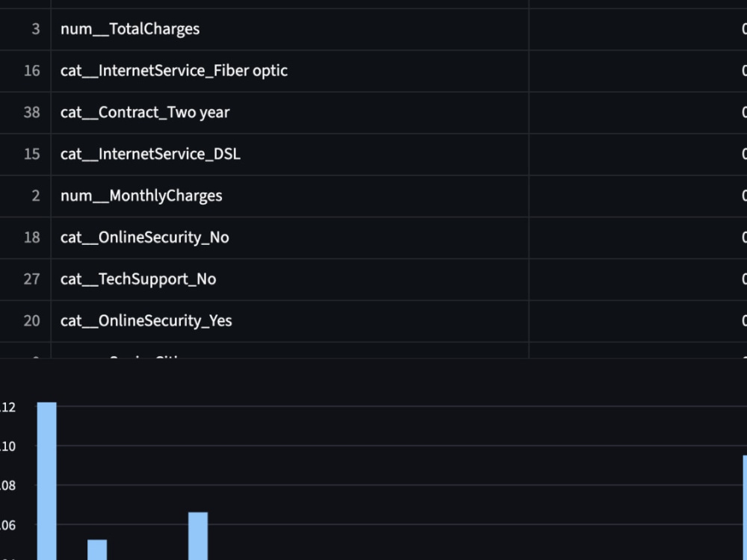747x560 pixels.
Task: Select the cat__OnlineSecurity_No cell
Action: coord(290,237)
